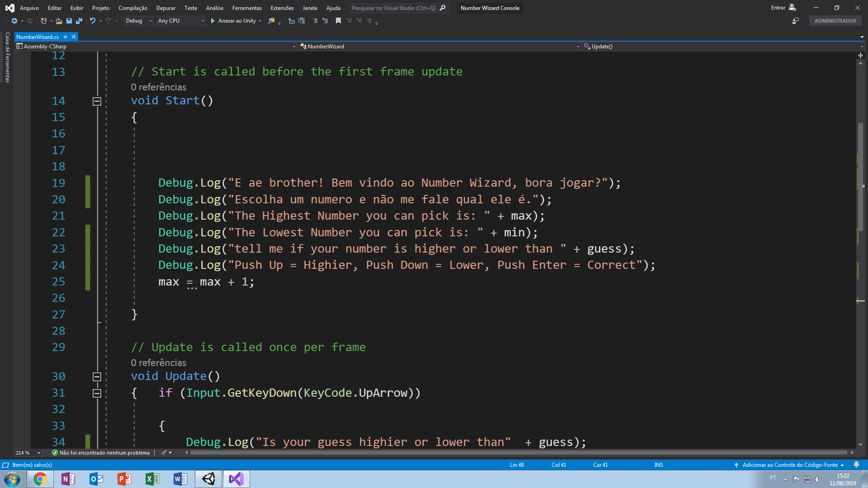868x488 pixels.
Task: Collapse the Update() method outline box
Action: pyautogui.click(x=97, y=377)
